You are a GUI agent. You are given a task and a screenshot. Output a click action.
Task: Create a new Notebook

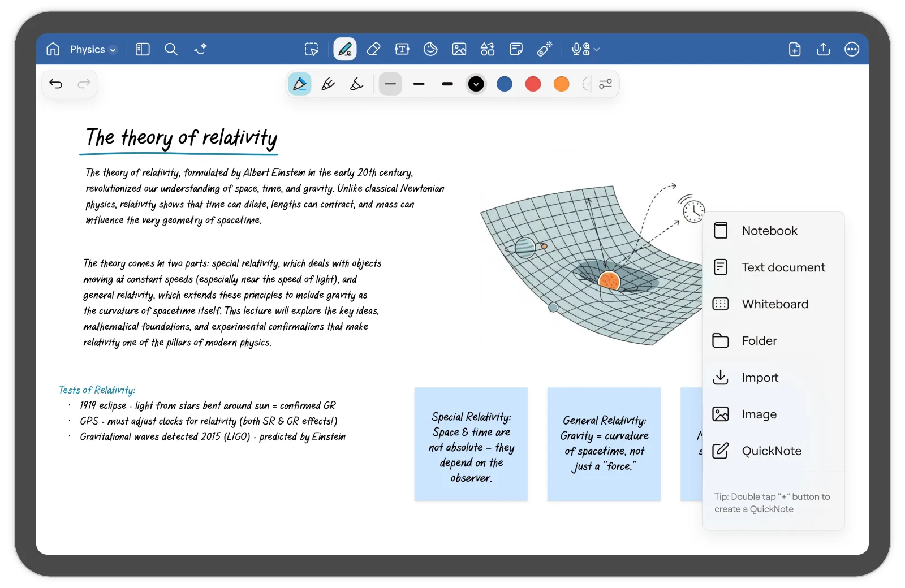[773, 231]
